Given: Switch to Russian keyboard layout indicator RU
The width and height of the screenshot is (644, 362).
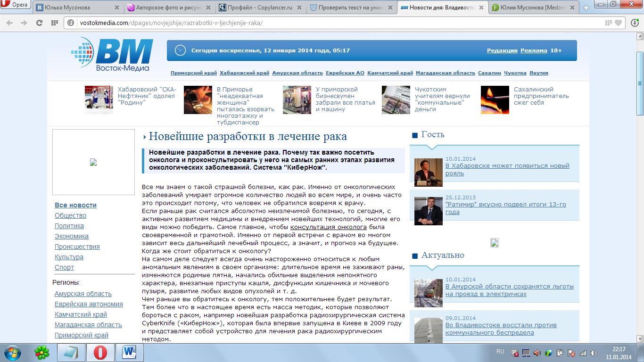Looking at the screenshot, I should click(501, 352).
